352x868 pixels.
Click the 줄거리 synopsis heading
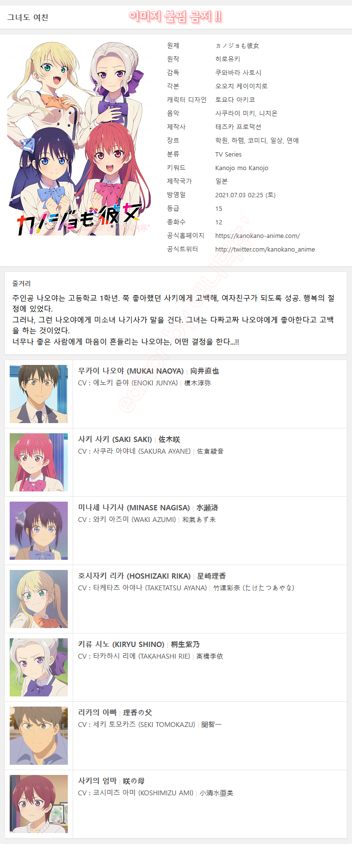21,284
